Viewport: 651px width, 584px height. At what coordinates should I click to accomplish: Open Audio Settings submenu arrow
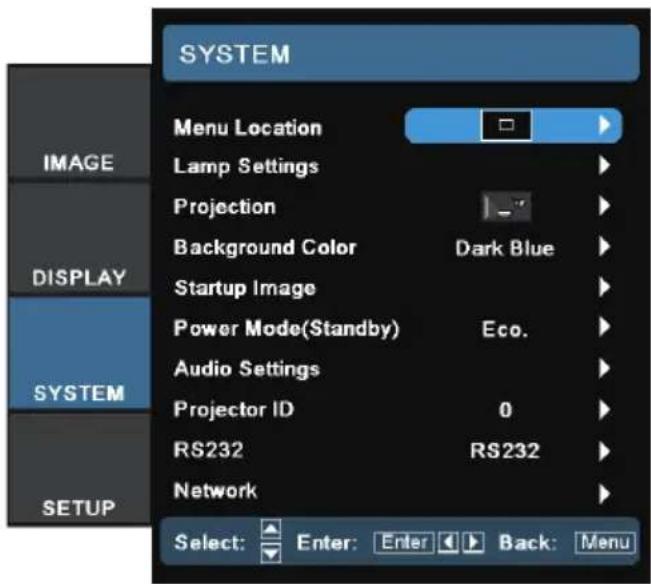pyautogui.click(x=604, y=369)
